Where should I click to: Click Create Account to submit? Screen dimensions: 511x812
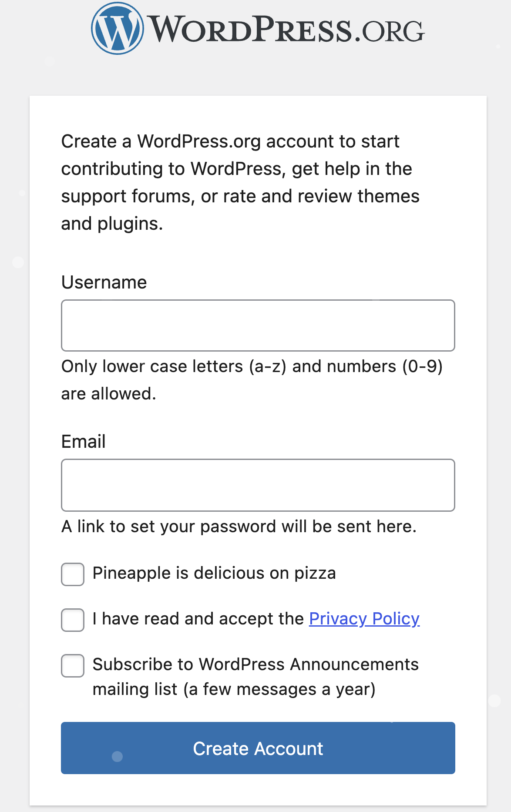(x=258, y=748)
